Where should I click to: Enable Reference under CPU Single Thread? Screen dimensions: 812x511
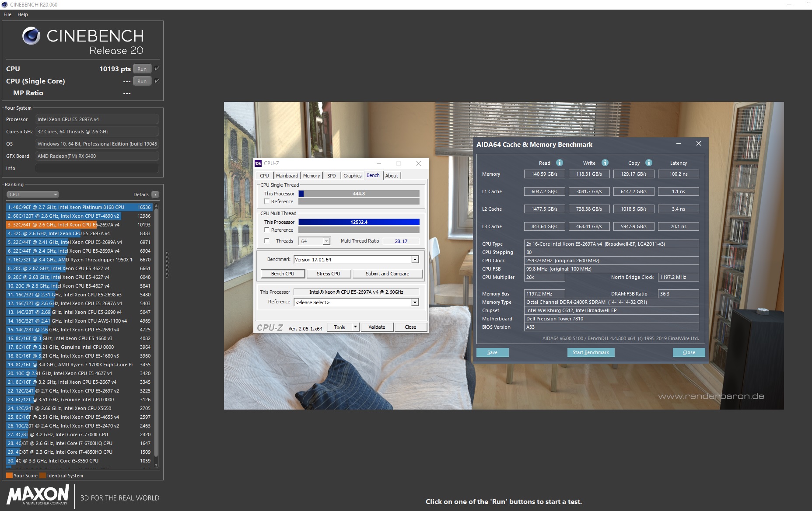pos(267,202)
